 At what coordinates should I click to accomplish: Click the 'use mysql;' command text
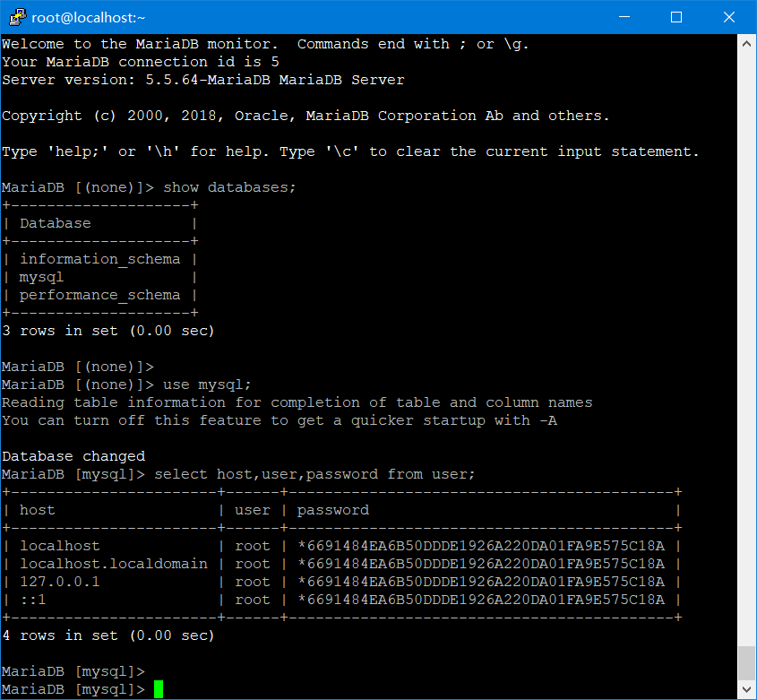[207, 385]
